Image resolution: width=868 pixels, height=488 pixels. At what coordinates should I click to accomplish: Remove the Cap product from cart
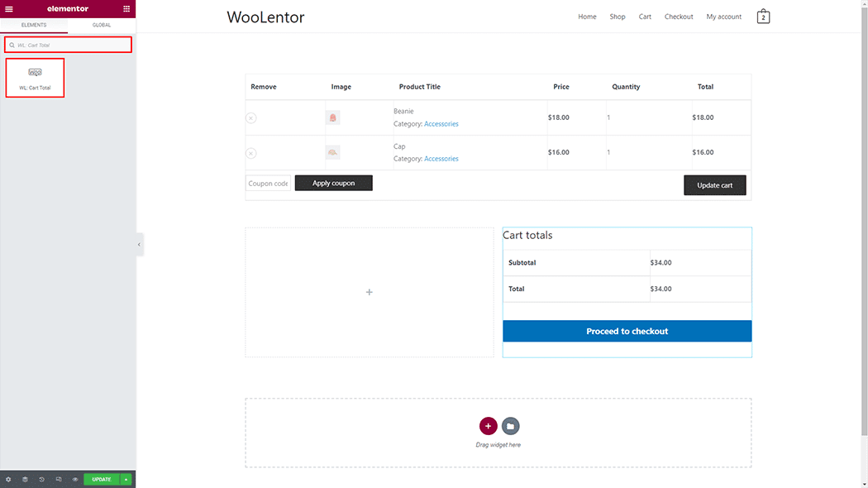pos(250,153)
